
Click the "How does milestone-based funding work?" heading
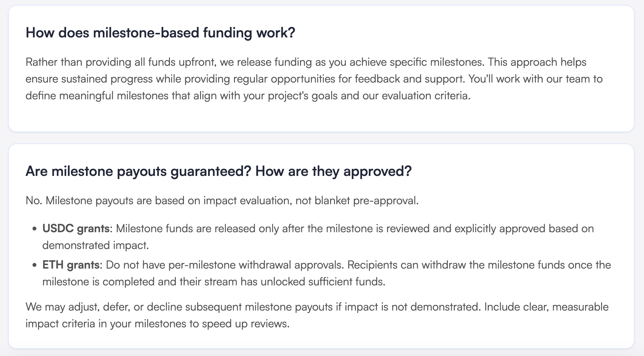coord(160,33)
